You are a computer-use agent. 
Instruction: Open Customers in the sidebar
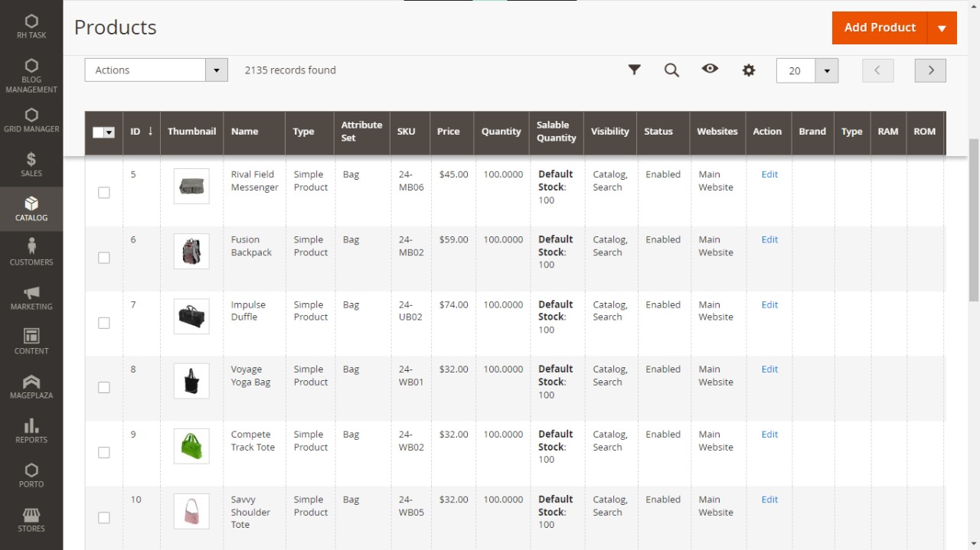(x=31, y=252)
